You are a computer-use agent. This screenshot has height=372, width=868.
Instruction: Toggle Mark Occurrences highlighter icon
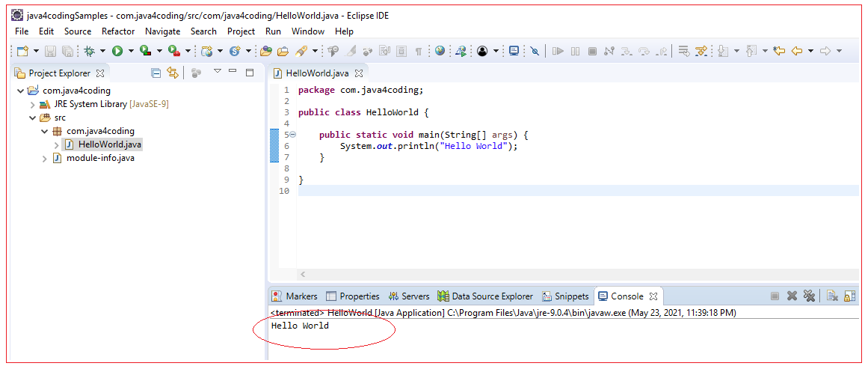(351, 51)
